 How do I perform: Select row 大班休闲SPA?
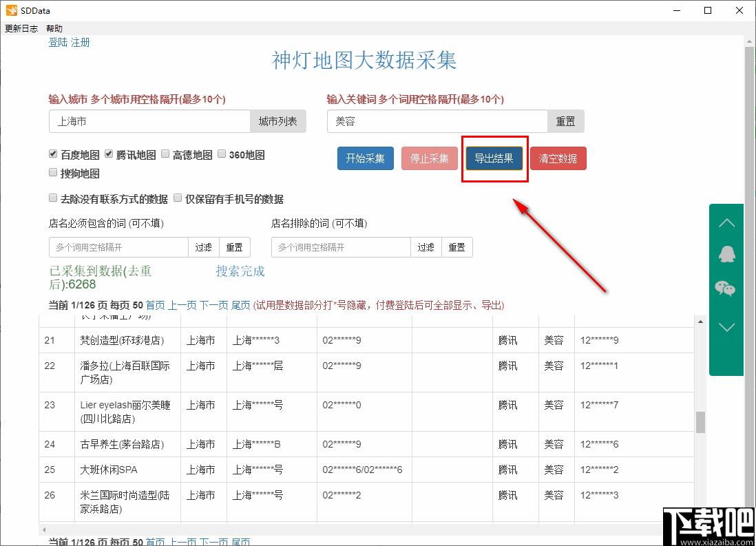(x=366, y=470)
